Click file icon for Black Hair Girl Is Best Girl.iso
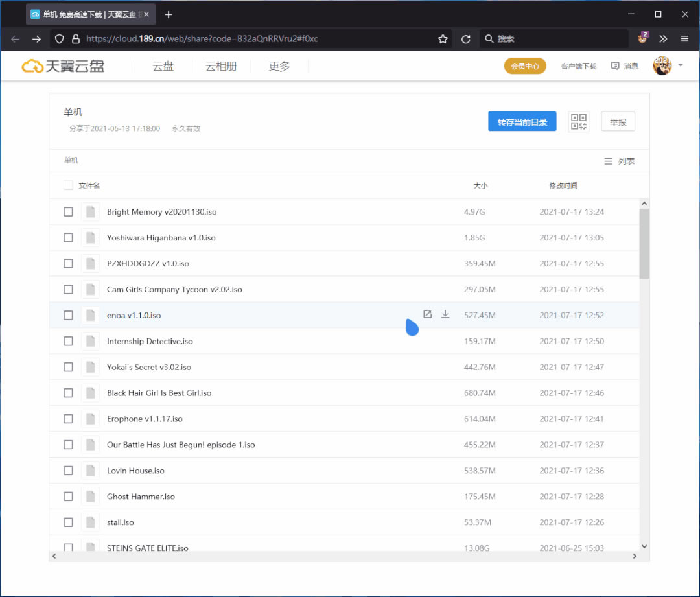The height and width of the screenshot is (597, 700). pos(91,393)
